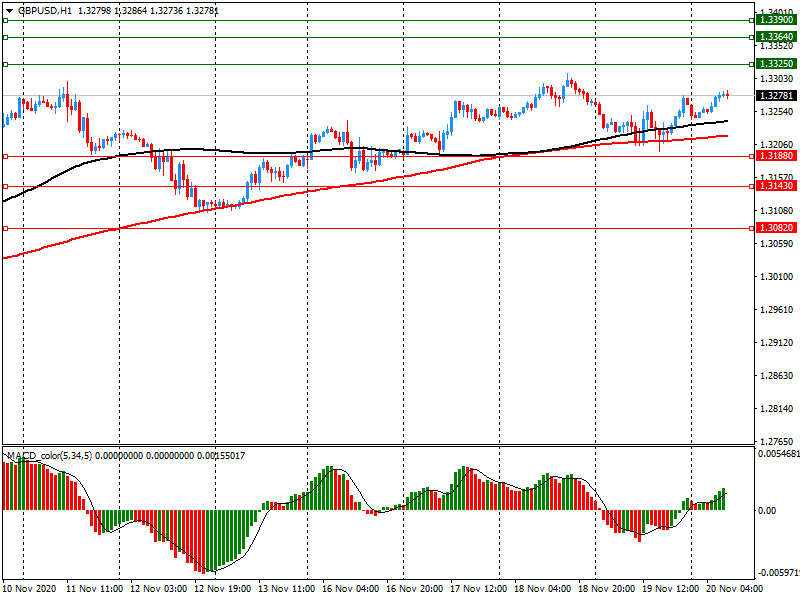800x600 pixels.
Task: Click the 1.28140 value on price scale
Action: tap(776, 409)
